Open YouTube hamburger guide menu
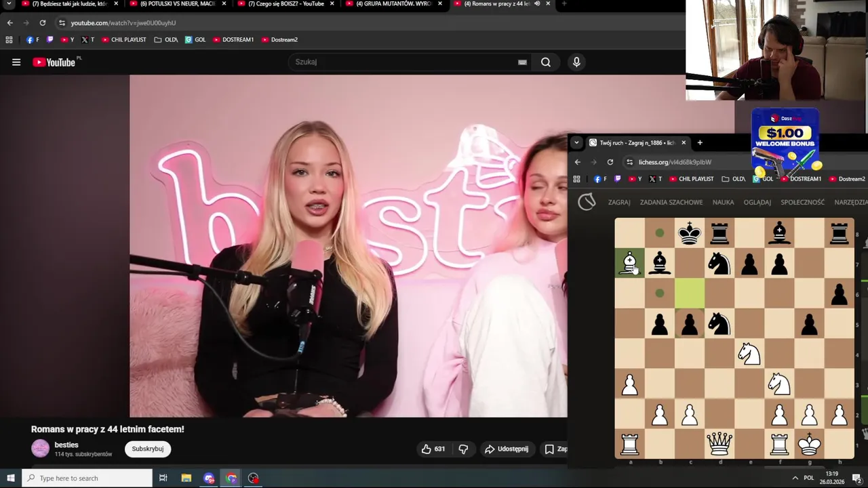 click(16, 62)
